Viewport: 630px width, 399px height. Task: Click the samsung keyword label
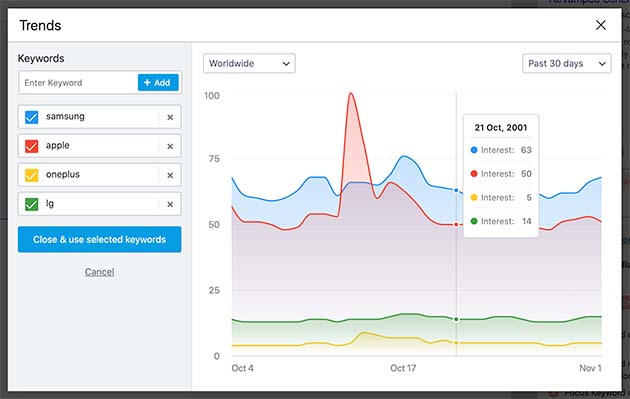tap(65, 117)
